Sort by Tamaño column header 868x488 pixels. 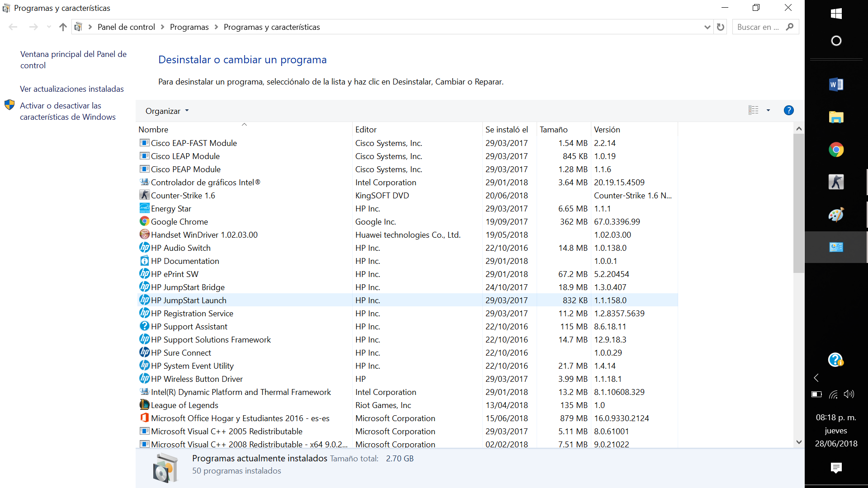564,129
